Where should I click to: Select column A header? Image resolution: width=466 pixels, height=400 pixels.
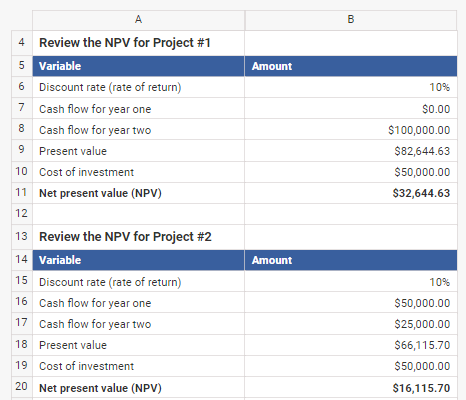coord(138,20)
